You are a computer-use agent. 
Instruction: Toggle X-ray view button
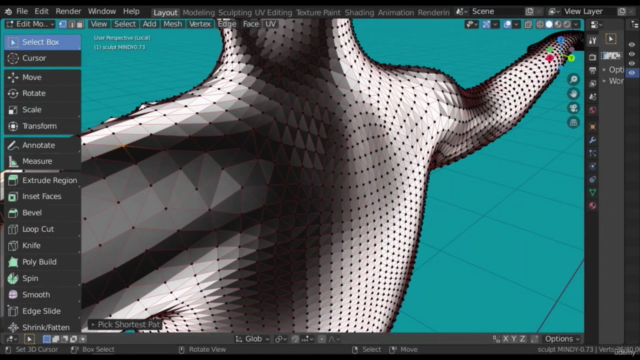coord(528,24)
